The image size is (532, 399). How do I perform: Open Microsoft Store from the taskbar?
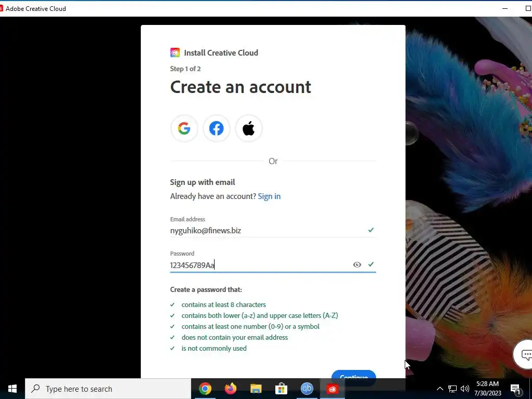[281, 389]
